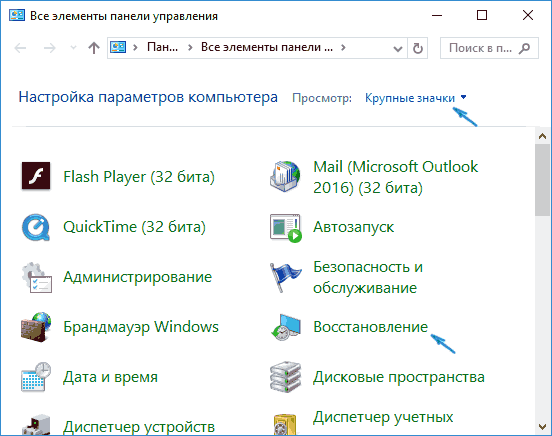Screen dimensions: 552x436
Task: Click the Восстановление recovery icon
Action: 286,327
